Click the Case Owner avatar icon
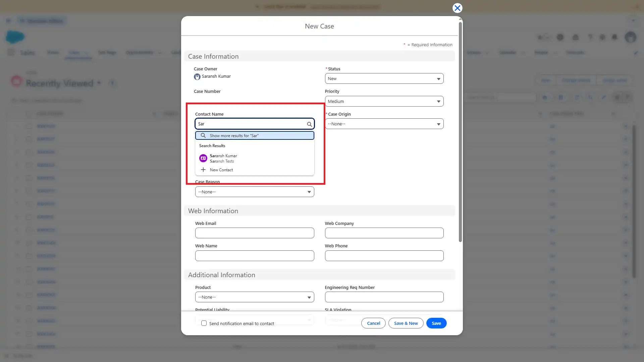 pyautogui.click(x=197, y=77)
